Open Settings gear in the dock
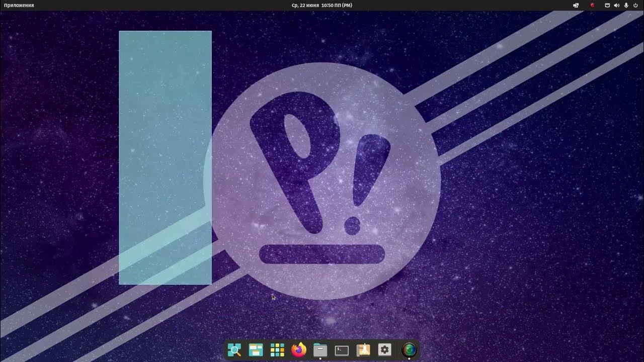 click(384, 350)
